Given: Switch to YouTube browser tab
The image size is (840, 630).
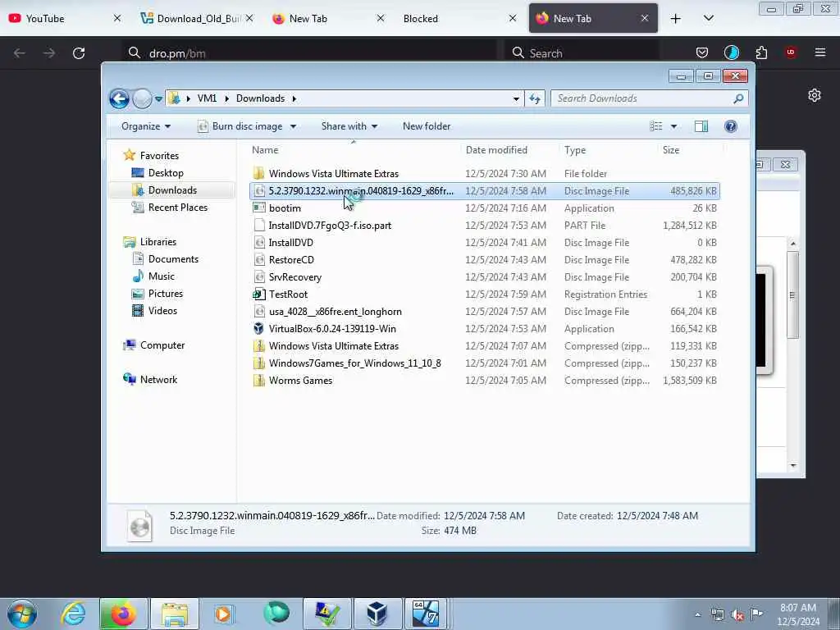Looking at the screenshot, I should point(57,19).
